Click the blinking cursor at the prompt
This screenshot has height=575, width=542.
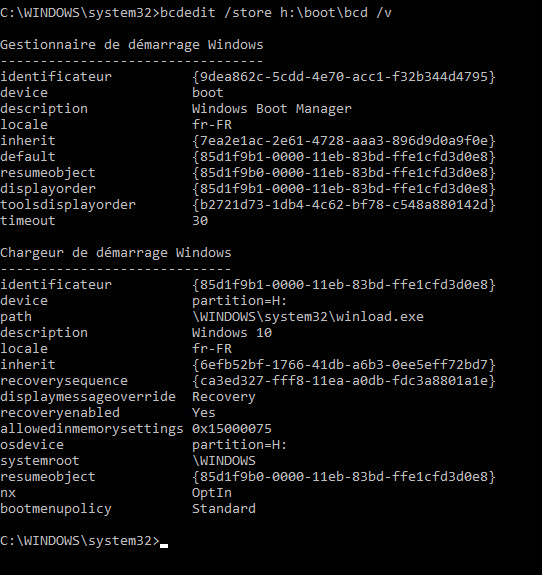pos(164,545)
